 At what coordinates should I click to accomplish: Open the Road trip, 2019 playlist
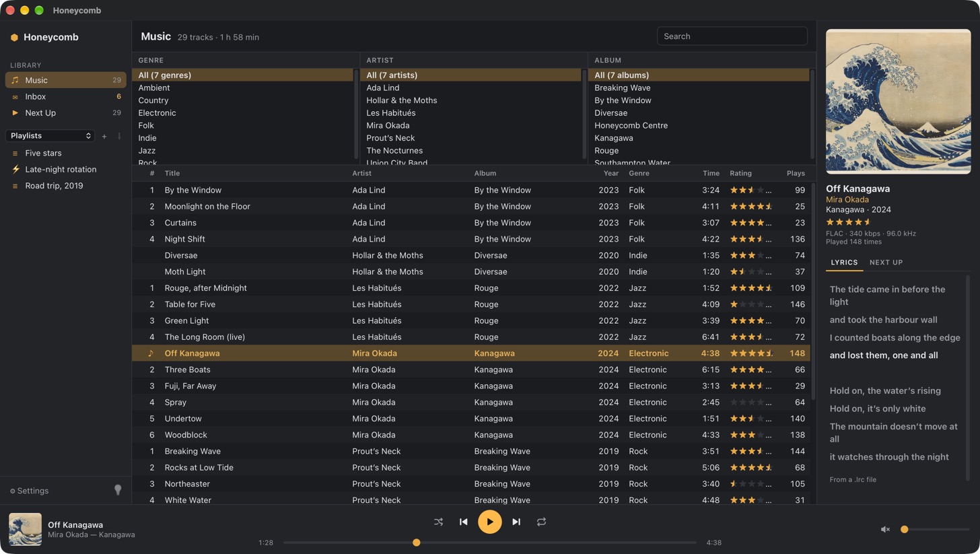click(66, 186)
